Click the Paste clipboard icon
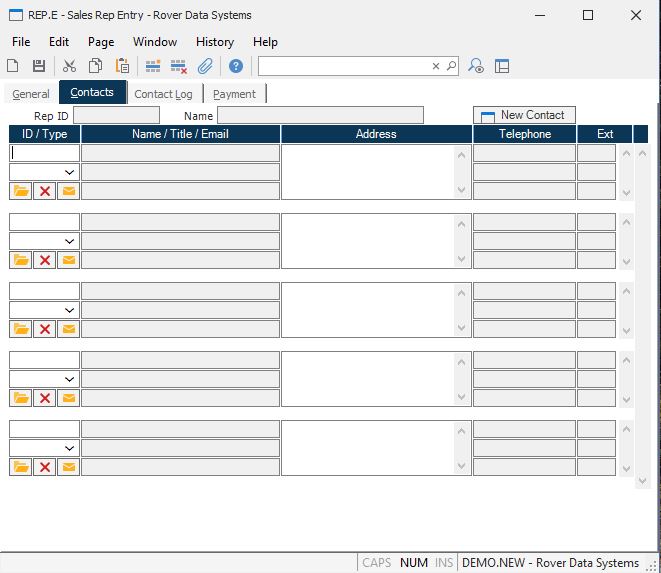Image resolution: width=661 pixels, height=573 pixels. point(122,66)
